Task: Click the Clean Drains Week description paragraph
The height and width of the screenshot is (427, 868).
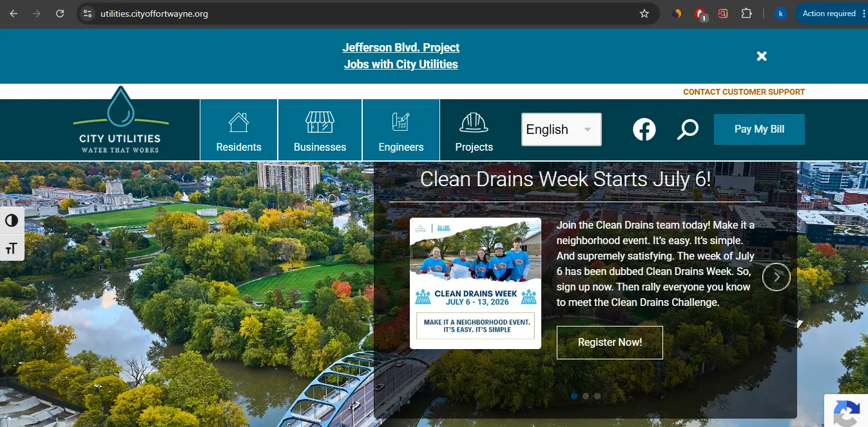Action: [x=655, y=263]
